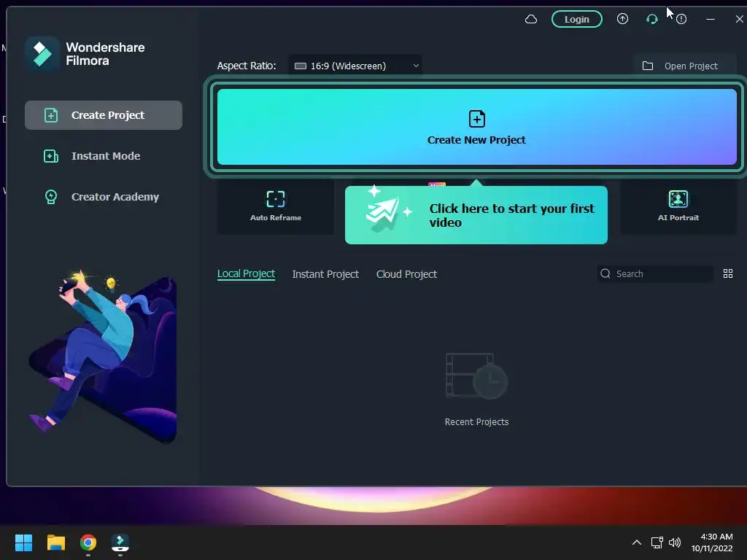
Task: Open File Explorer from taskbar
Action: coord(55,542)
